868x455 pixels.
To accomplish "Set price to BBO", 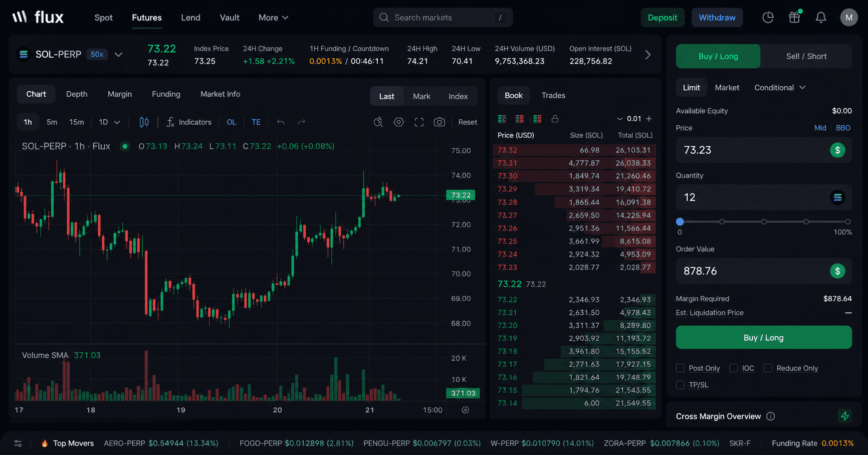I will click(x=843, y=128).
